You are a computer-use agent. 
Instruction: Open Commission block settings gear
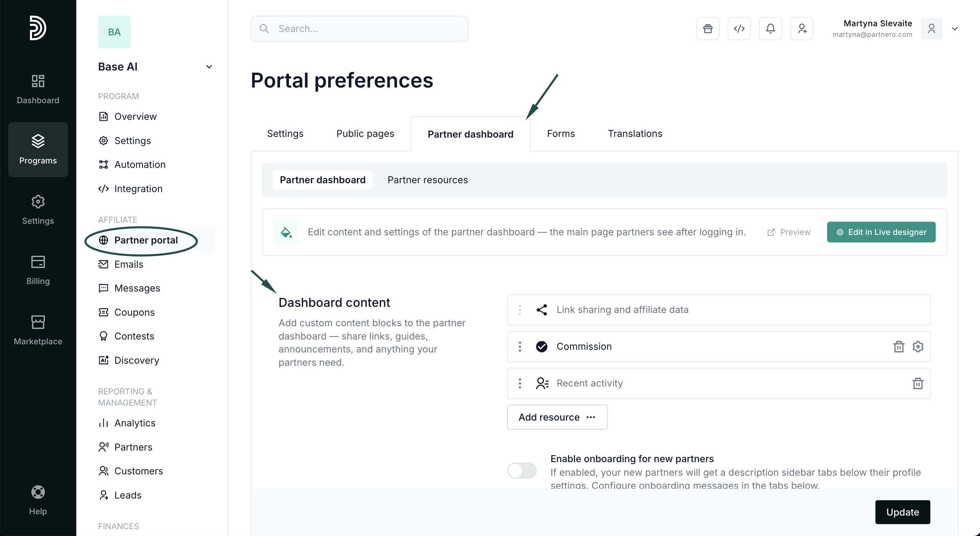[x=918, y=347]
